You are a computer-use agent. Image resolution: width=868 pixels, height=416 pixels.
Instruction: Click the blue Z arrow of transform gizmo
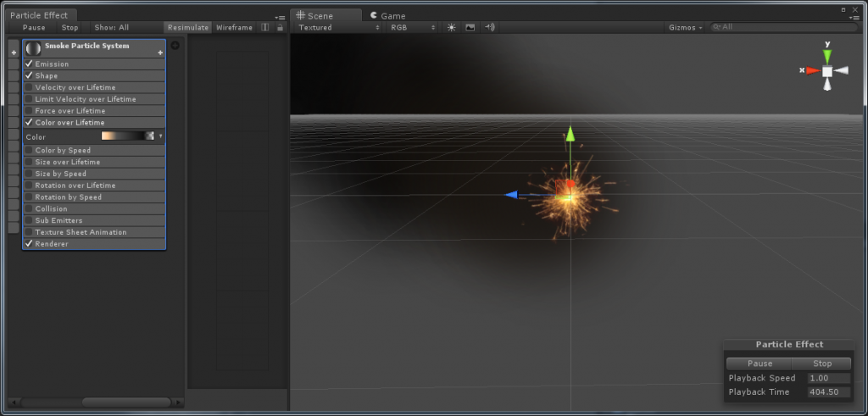coord(512,195)
